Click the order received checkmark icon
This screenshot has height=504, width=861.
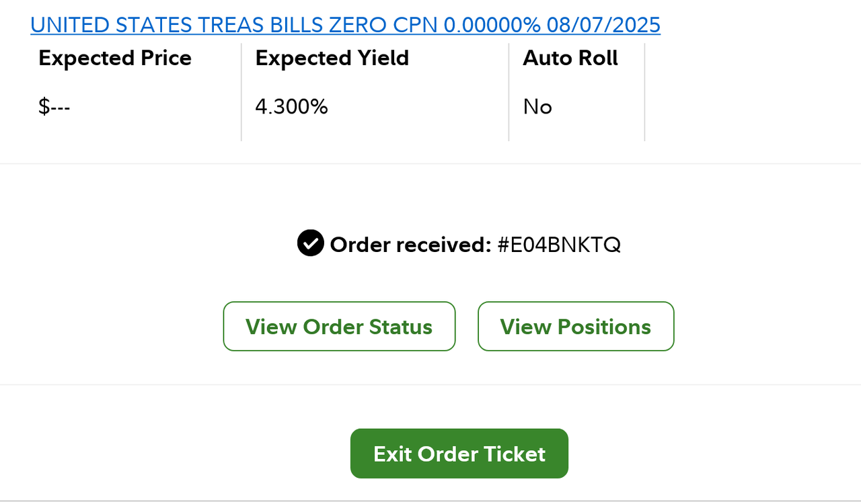pos(311,243)
